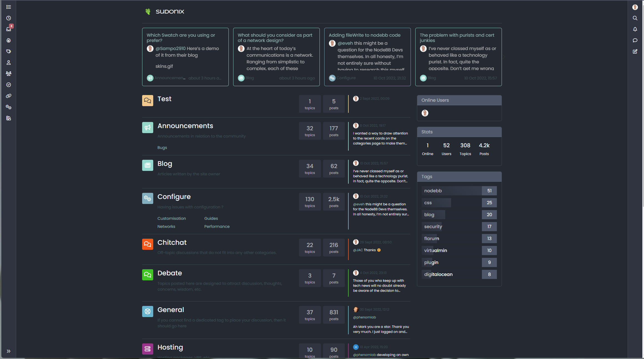Expand the Bugs subcategory under Announcements

tap(162, 148)
